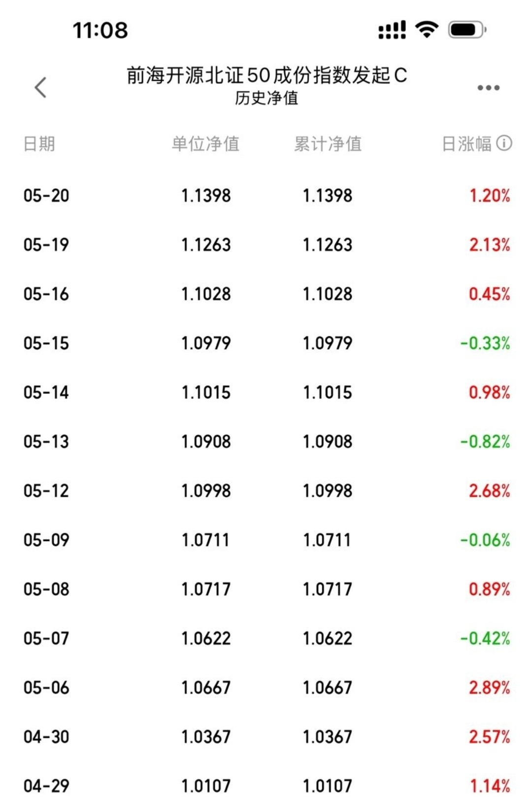Select the 累计净值 column header

point(328,144)
